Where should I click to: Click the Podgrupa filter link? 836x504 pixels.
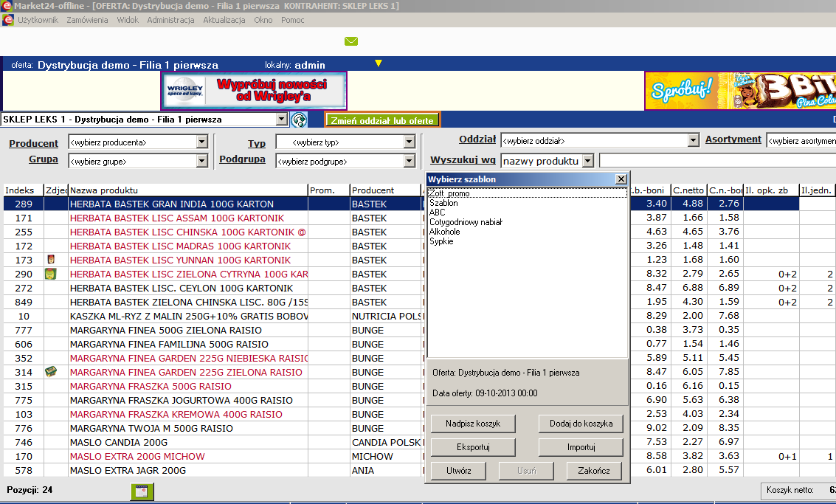coord(242,159)
